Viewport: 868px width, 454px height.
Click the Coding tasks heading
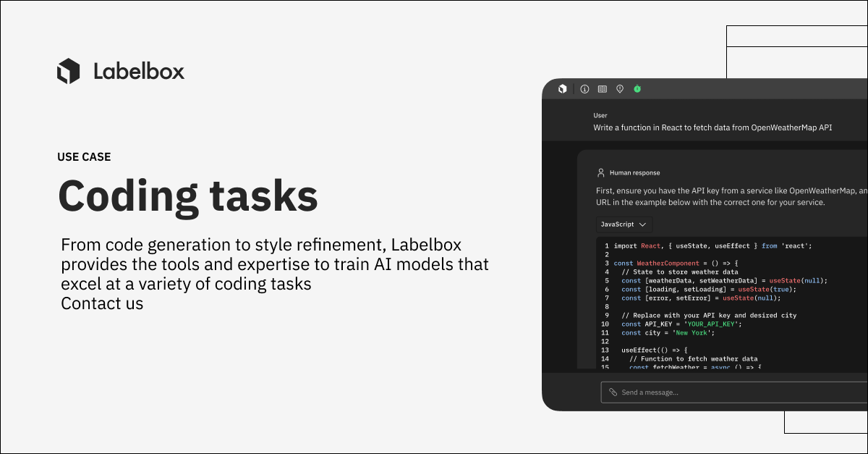click(188, 195)
